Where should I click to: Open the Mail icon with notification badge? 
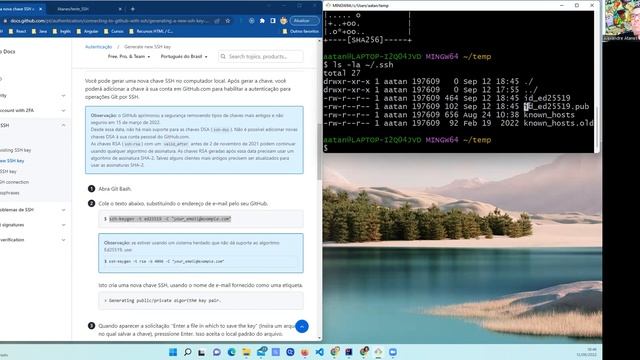coord(261,352)
